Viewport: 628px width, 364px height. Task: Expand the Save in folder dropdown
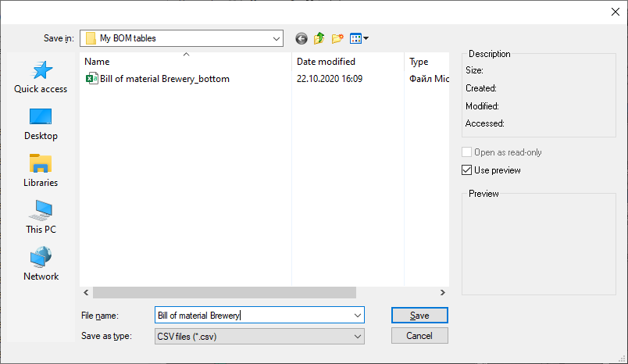pyautogui.click(x=276, y=38)
